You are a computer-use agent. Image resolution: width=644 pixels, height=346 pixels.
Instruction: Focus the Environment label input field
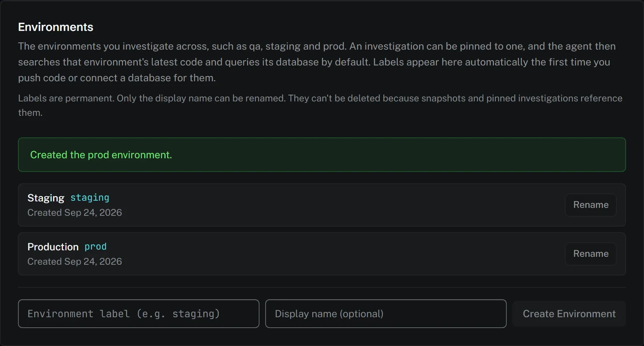139,314
